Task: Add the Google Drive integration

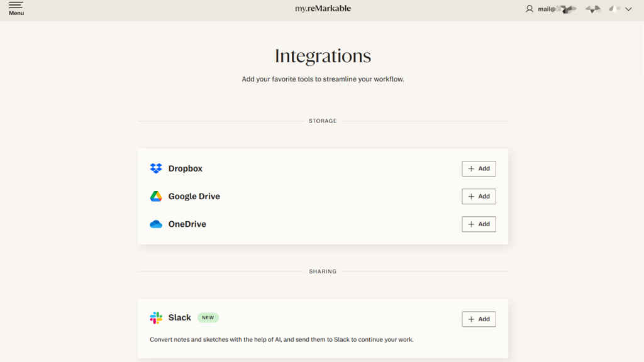Action: coord(479,196)
